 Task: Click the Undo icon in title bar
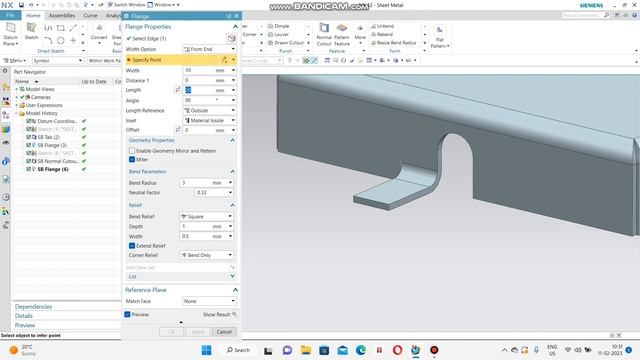coord(31,5)
